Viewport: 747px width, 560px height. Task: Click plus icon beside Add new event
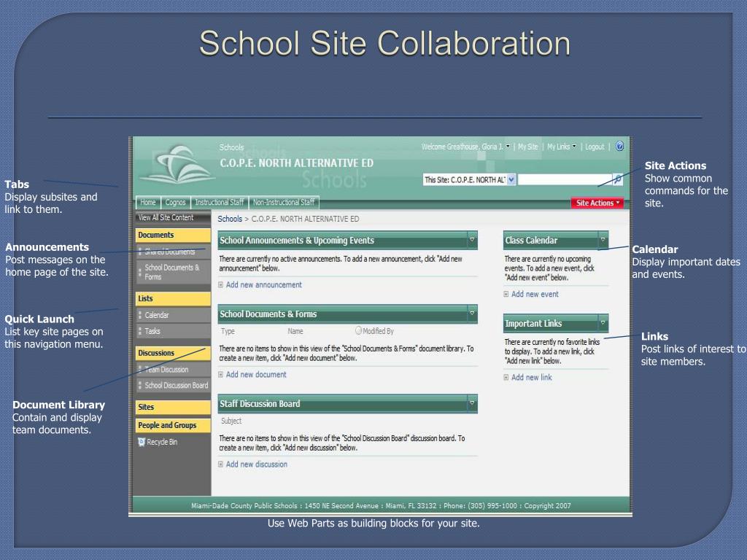coord(506,295)
